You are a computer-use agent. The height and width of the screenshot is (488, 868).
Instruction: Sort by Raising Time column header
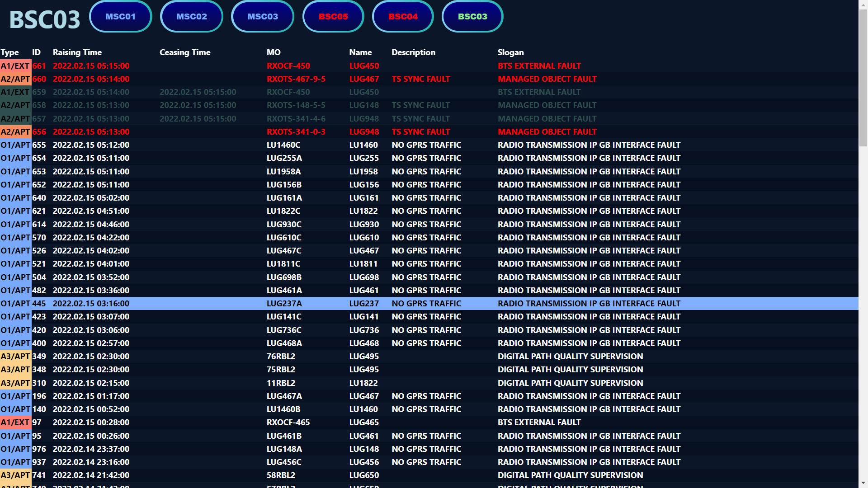click(x=77, y=52)
